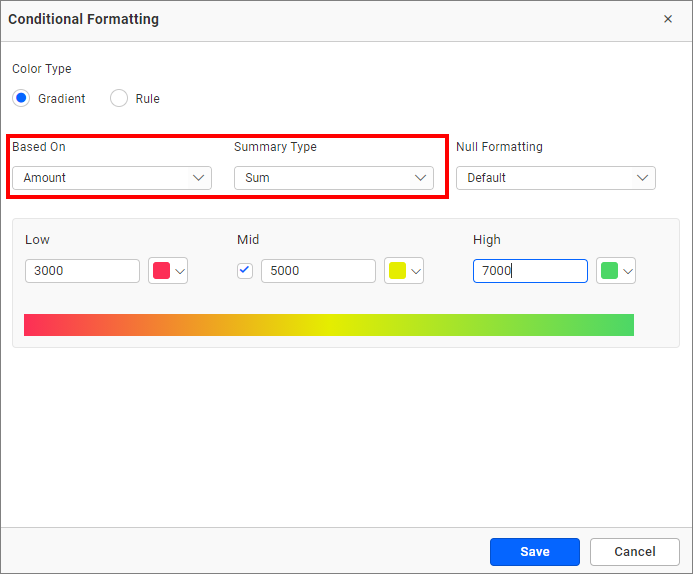Expand the High color picker arrow
The width and height of the screenshot is (693, 574).
tap(628, 271)
